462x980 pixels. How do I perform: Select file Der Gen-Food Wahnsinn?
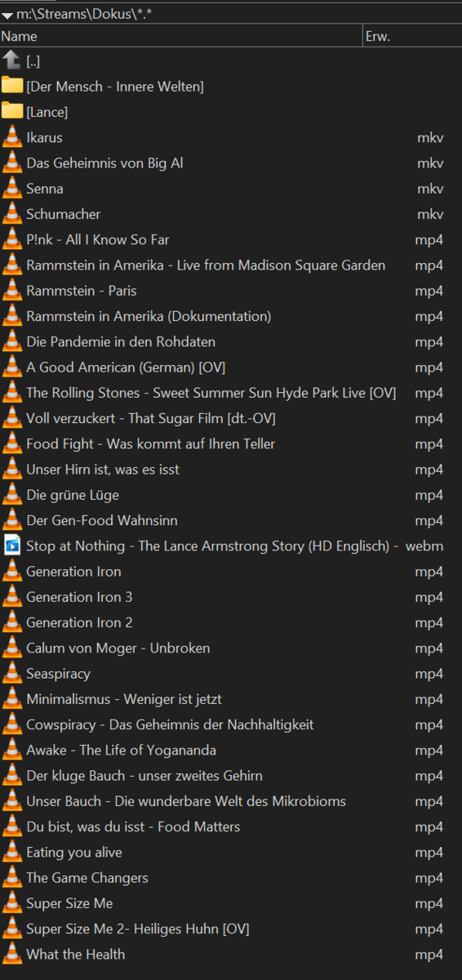102,520
